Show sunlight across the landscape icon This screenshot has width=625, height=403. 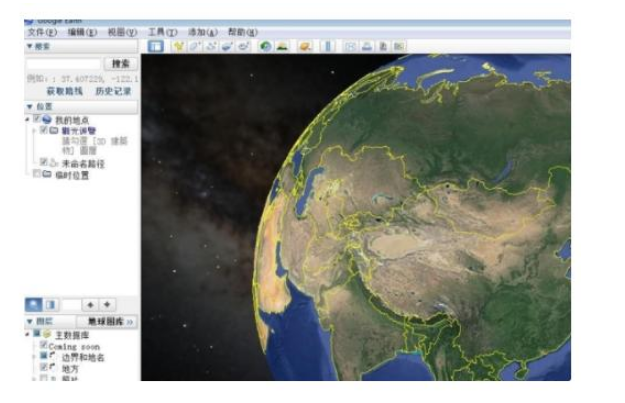(x=282, y=46)
